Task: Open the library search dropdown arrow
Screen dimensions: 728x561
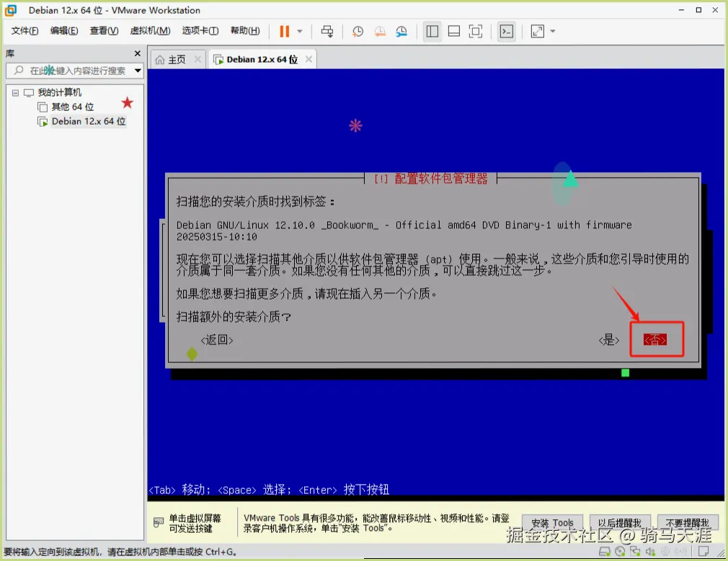Action: coord(138,71)
